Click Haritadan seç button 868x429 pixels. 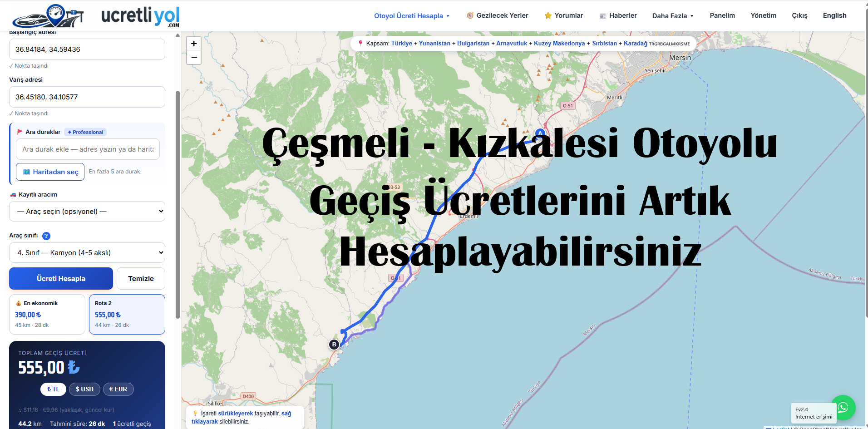50,172
